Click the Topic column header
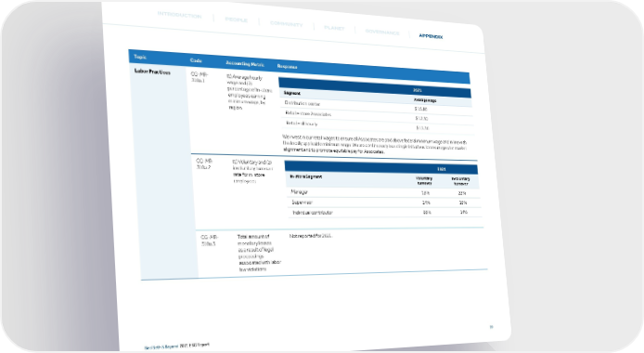The height and width of the screenshot is (353, 644). (x=140, y=57)
